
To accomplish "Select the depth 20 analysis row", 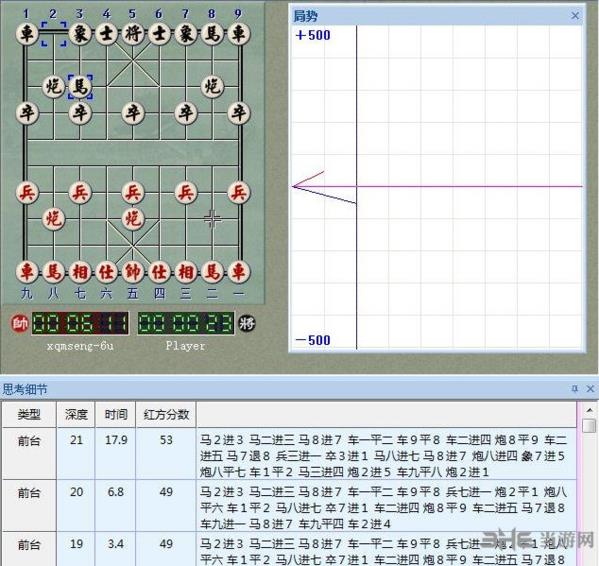I will [x=289, y=506].
